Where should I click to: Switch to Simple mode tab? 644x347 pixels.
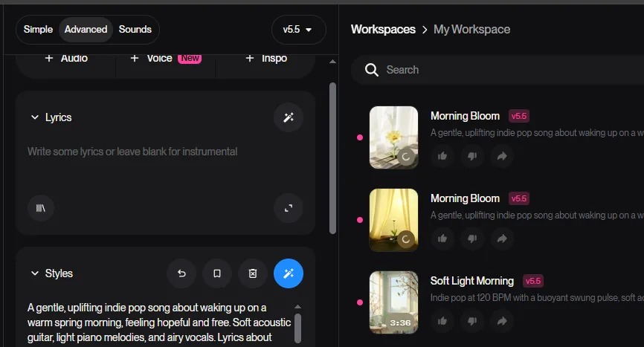pos(38,30)
